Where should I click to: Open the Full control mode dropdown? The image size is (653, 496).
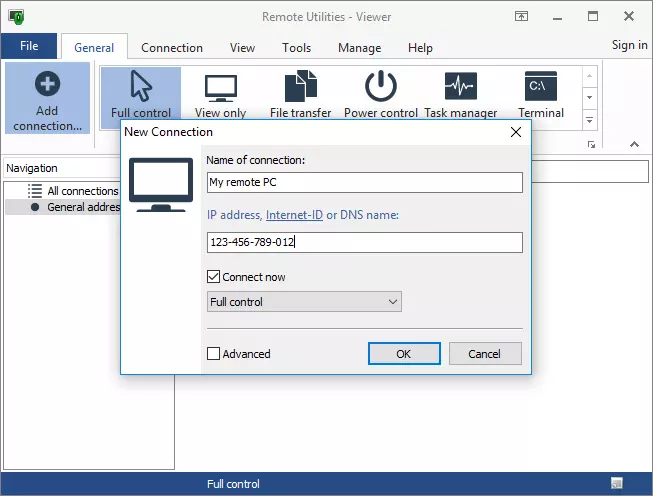click(x=304, y=302)
